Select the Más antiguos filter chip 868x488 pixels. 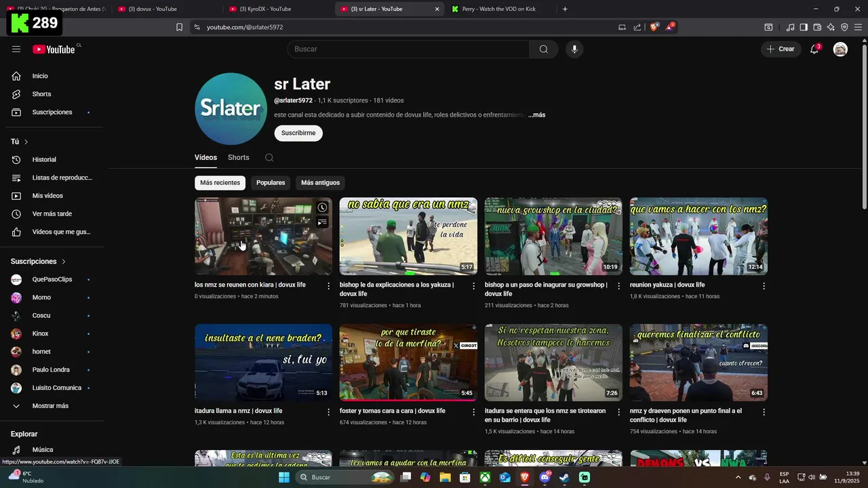(x=321, y=182)
